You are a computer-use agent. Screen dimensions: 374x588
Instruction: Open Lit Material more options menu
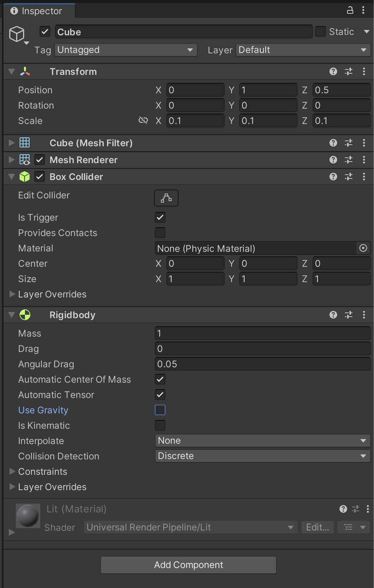click(x=368, y=509)
